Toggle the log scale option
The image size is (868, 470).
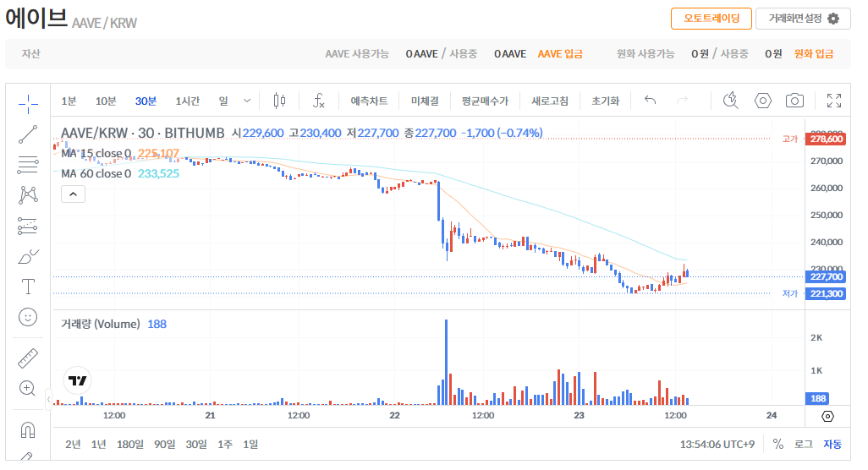pos(803,444)
